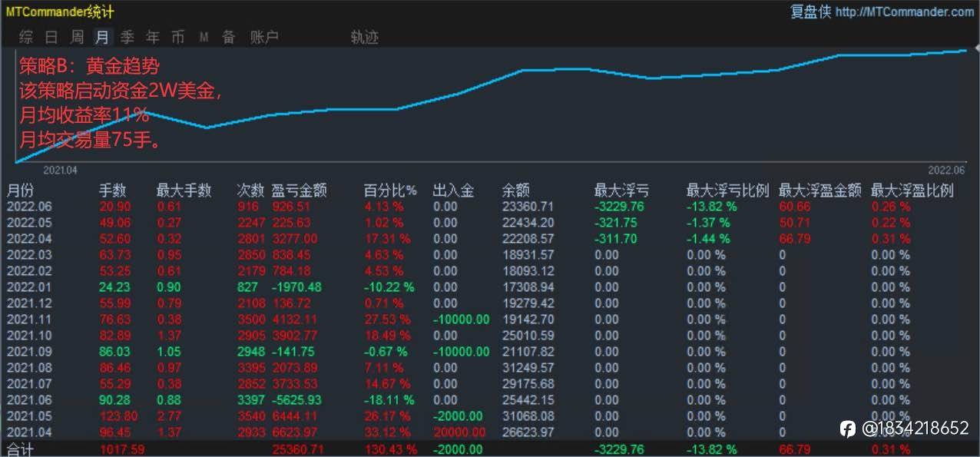This screenshot has height=457, width=980.
Task: Click the total lots 1017.59
Action: [122, 449]
